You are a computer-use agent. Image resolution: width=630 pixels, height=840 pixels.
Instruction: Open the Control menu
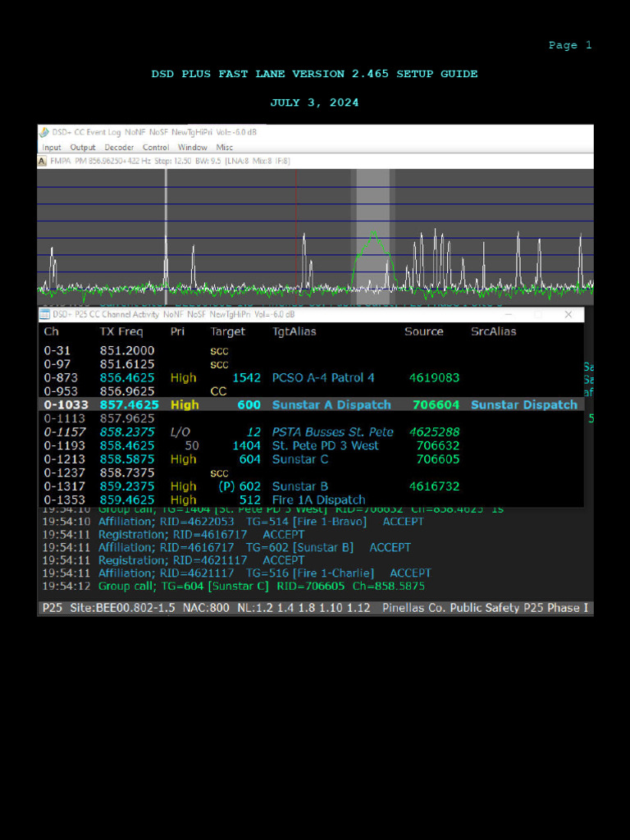pyautogui.click(x=156, y=147)
